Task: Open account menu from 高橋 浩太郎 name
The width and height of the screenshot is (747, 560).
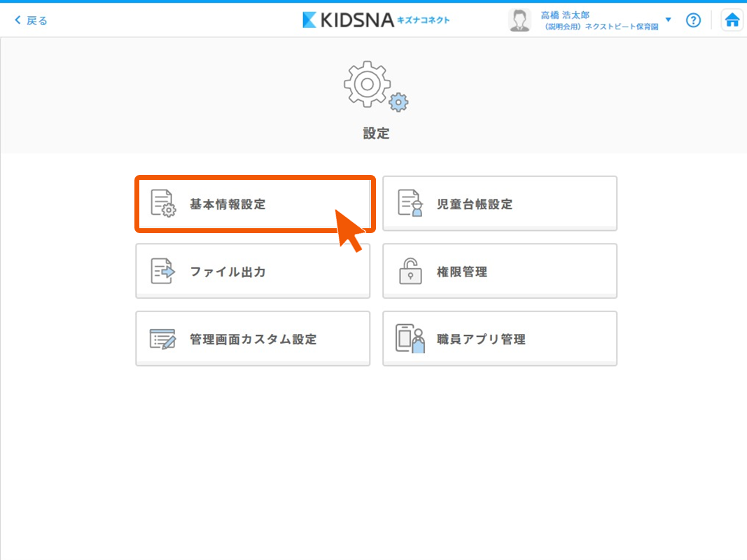Action: tap(565, 15)
